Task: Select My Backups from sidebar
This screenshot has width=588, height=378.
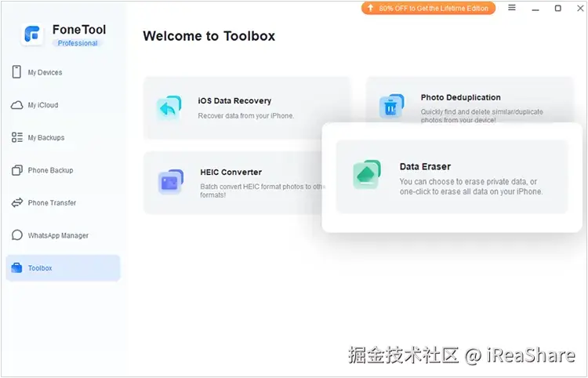Action: [63, 137]
